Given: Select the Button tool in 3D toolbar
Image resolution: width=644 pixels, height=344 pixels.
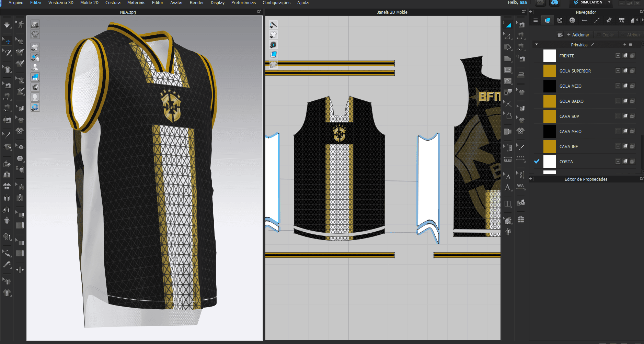Looking at the screenshot, I should (x=20, y=158).
